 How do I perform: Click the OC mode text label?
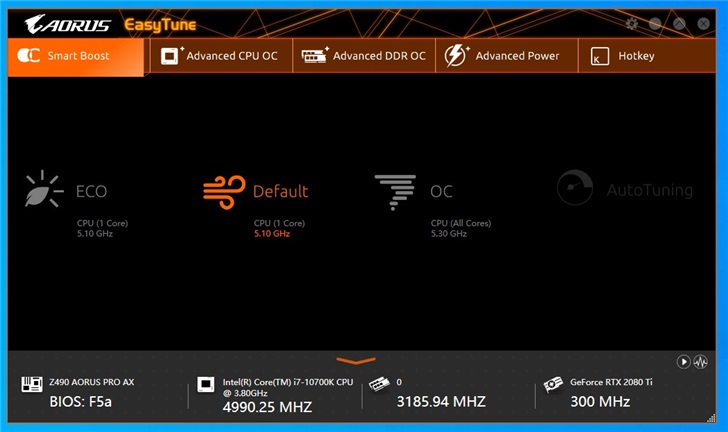441,191
